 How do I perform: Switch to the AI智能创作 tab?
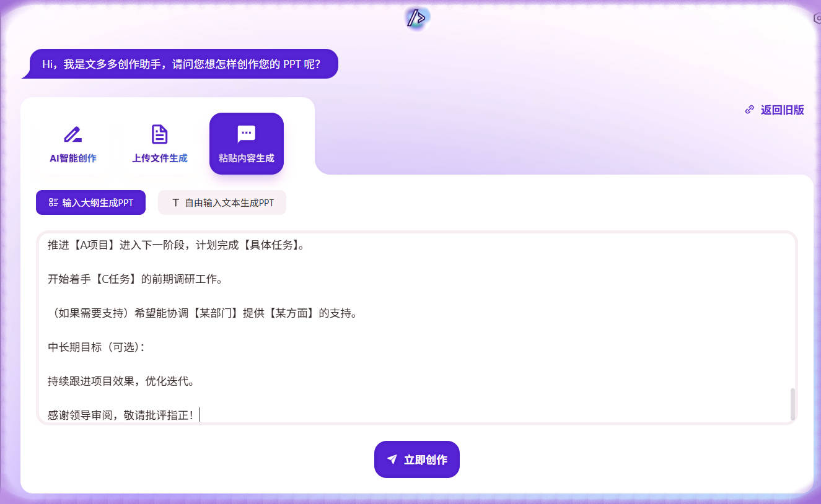tap(73, 144)
